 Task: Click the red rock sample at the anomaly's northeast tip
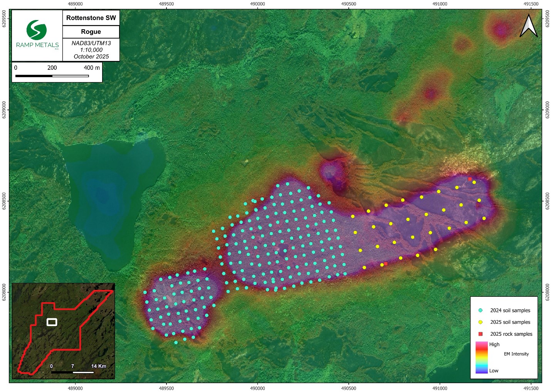click(x=470, y=179)
